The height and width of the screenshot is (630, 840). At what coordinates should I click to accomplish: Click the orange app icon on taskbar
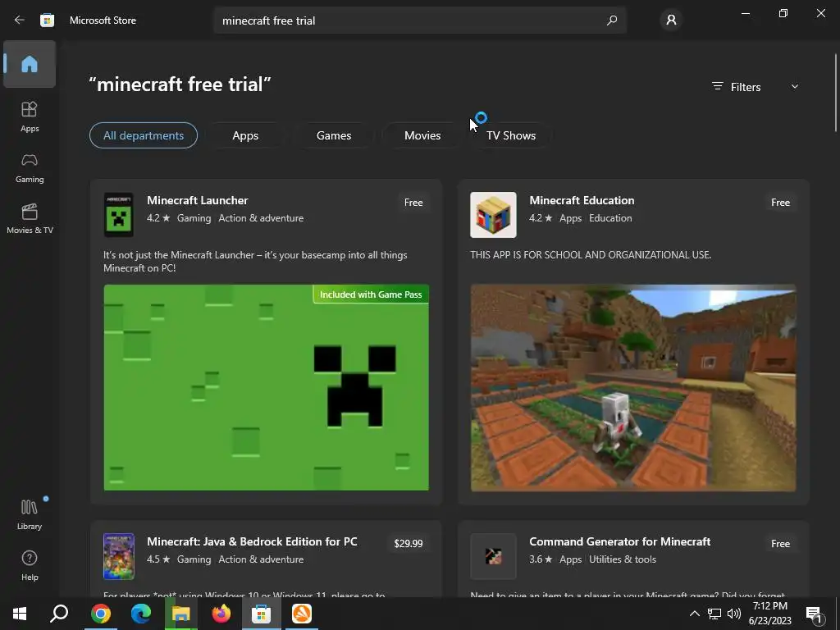pos(302,614)
